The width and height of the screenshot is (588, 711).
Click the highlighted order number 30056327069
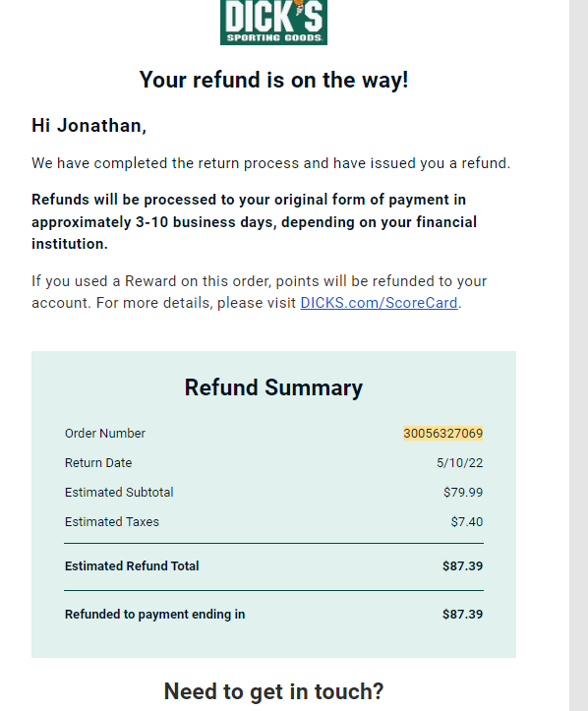[x=442, y=433]
